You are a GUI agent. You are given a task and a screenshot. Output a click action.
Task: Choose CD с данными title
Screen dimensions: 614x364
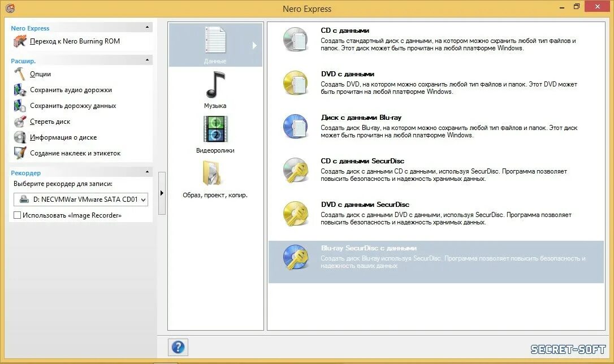pyautogui.click(x=344, y=31)
